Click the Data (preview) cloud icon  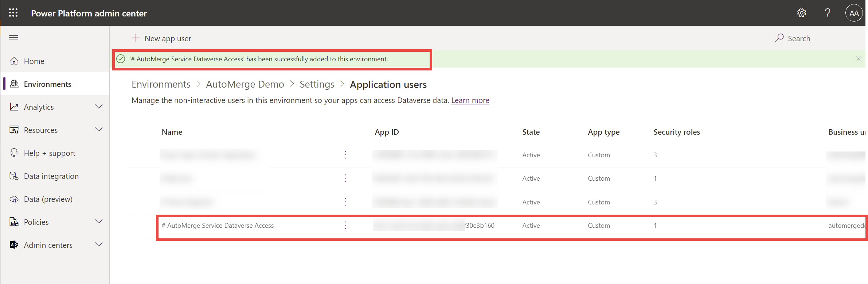coord(14,199)
